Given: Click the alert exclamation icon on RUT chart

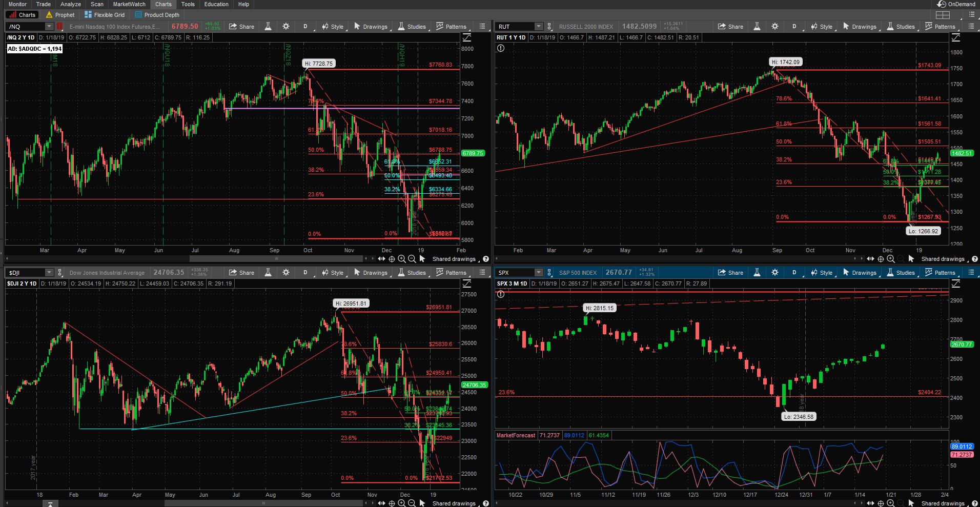Looking at the screenshot, I should [x=501, y=48].
